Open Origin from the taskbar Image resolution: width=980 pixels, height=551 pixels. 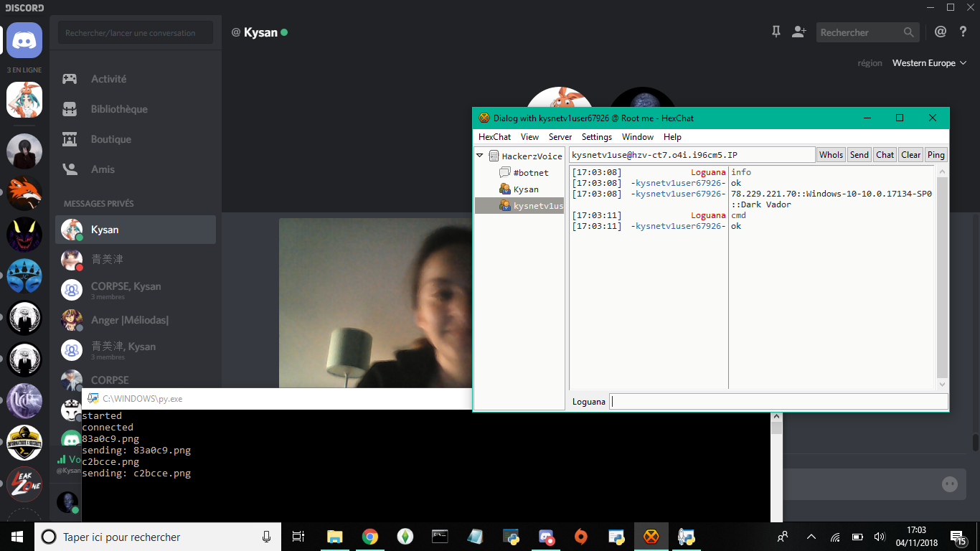pos(581,537)
